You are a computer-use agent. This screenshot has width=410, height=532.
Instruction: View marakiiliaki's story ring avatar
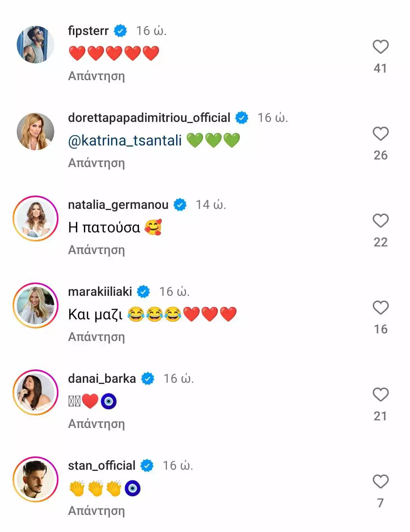tap(35, 305)
